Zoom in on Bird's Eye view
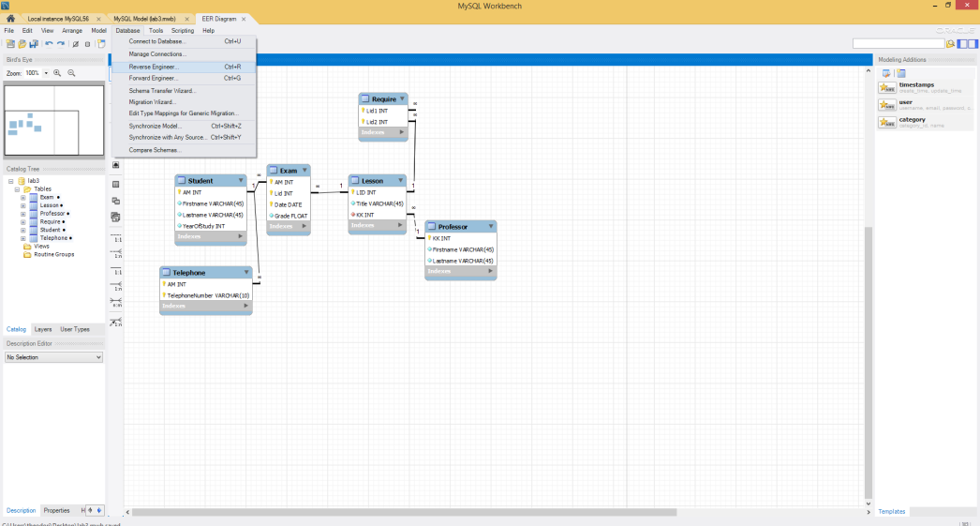The width and height of the screenshot is (980, 526). point(57,73)
